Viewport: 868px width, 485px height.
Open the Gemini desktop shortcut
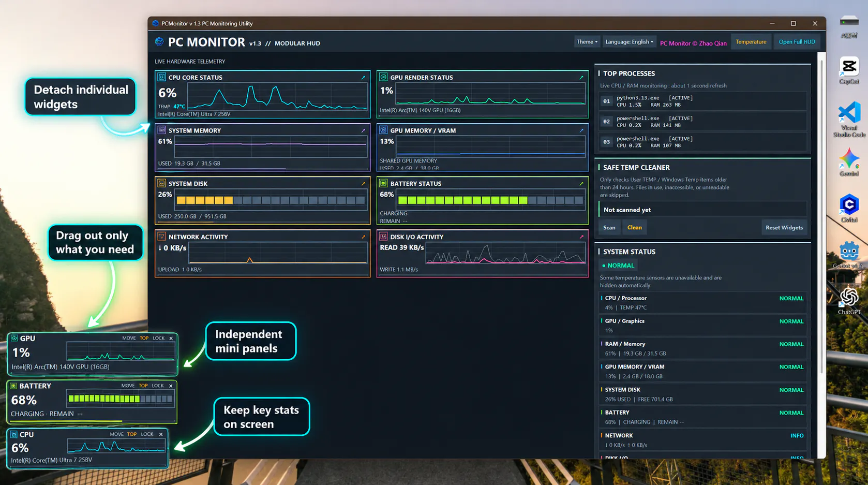[x=849, y=162]
